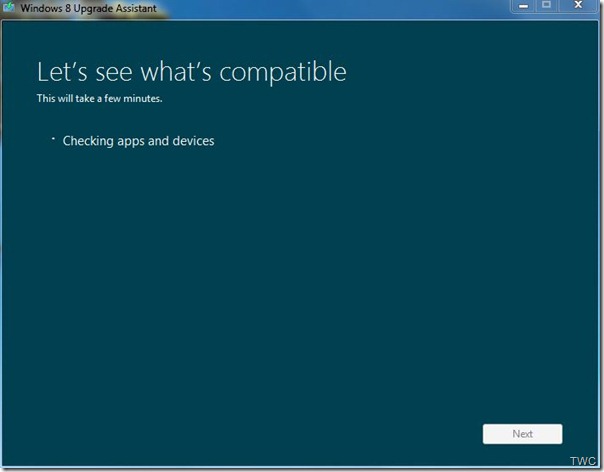Maximize the Upgrade Assistant window
This screenshot has height=472, width=604.
point(546,5)
